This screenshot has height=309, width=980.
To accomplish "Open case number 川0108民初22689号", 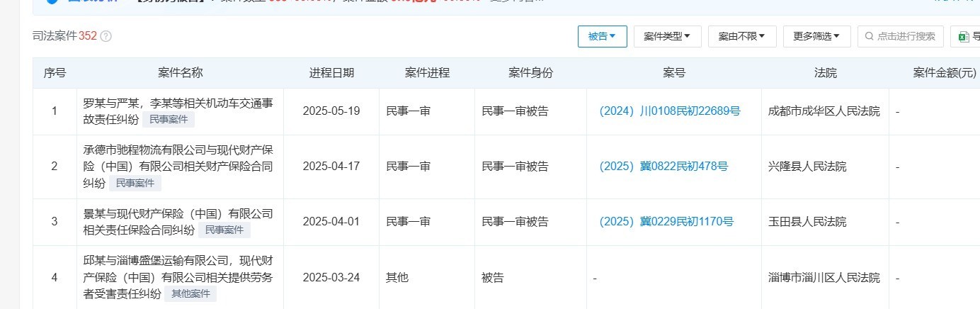I will [x=669, y=111].
